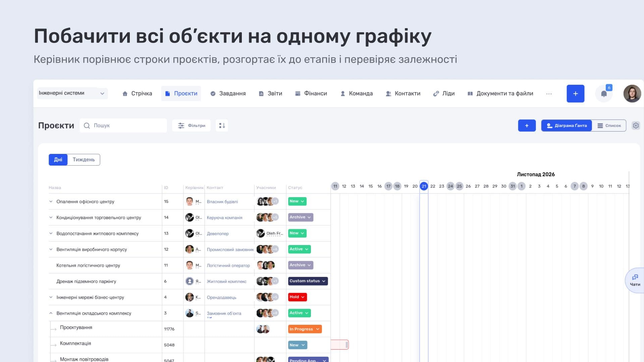Select day 21 marker in the timeline

pos(424,186)
